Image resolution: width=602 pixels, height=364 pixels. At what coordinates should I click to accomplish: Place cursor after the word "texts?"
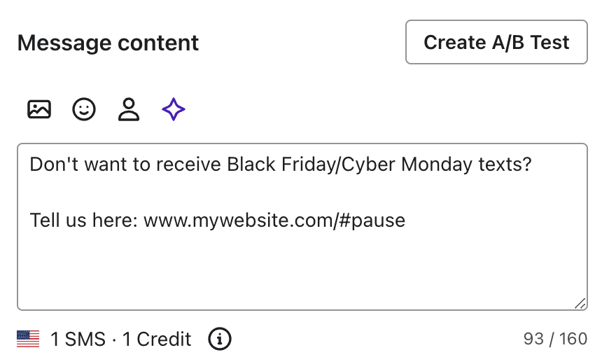tap(533, 165)
